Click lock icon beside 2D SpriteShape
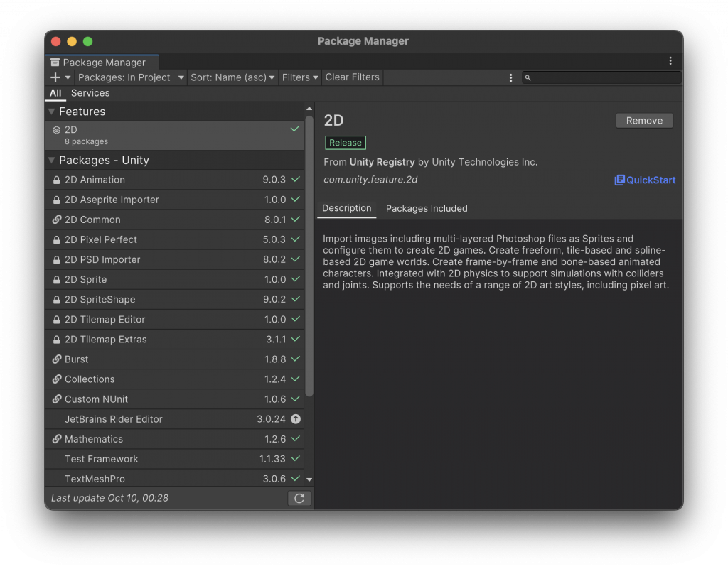728x569 pixels. pos(57,300)
